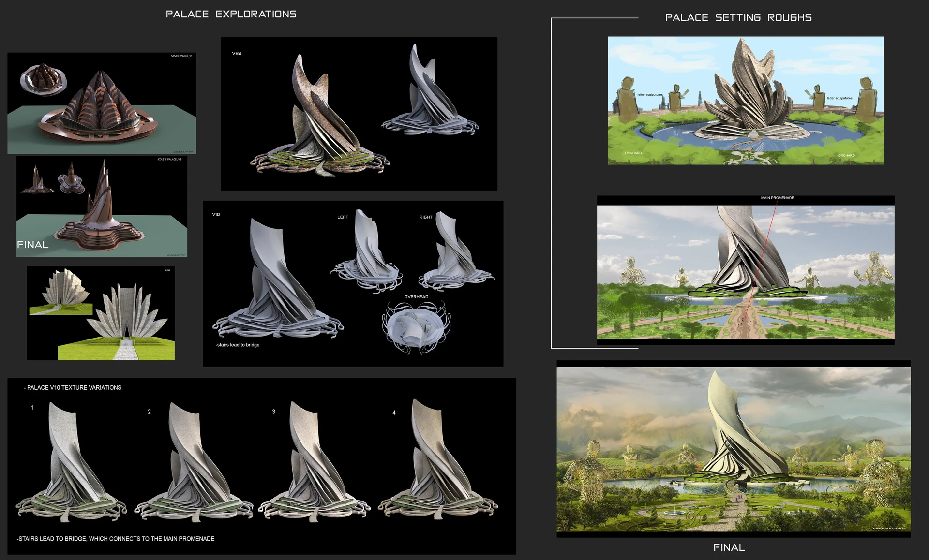The width and height of the screenshot is (929, 560).
Task: Open the orchard setting rough painting
Action: (x=745, y=101)
